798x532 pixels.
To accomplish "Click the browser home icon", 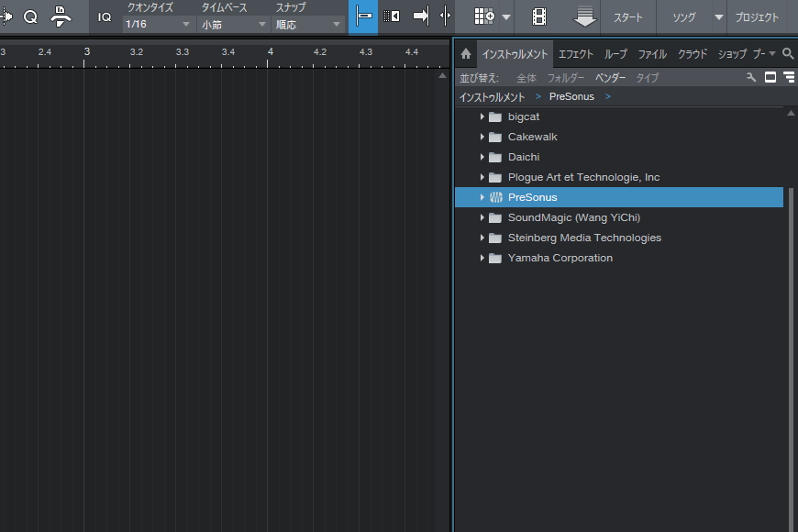I will coord(466,54).
